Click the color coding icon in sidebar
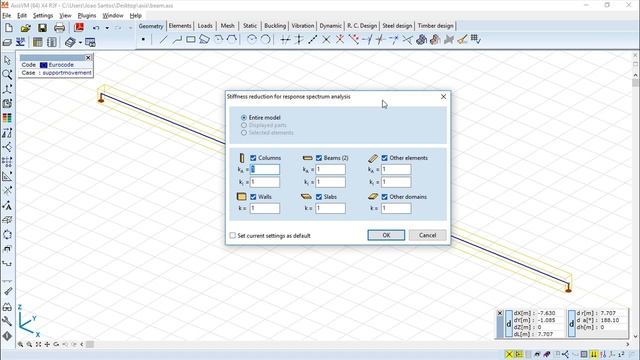The height and width of the screenshot is (360, 640). [7, 118]
